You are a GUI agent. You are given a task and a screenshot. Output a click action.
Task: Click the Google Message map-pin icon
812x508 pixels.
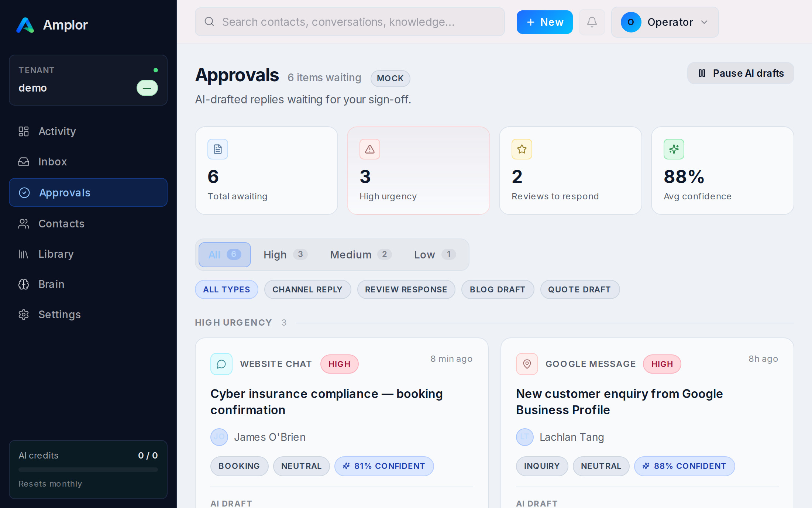click(x=527, y=364)
